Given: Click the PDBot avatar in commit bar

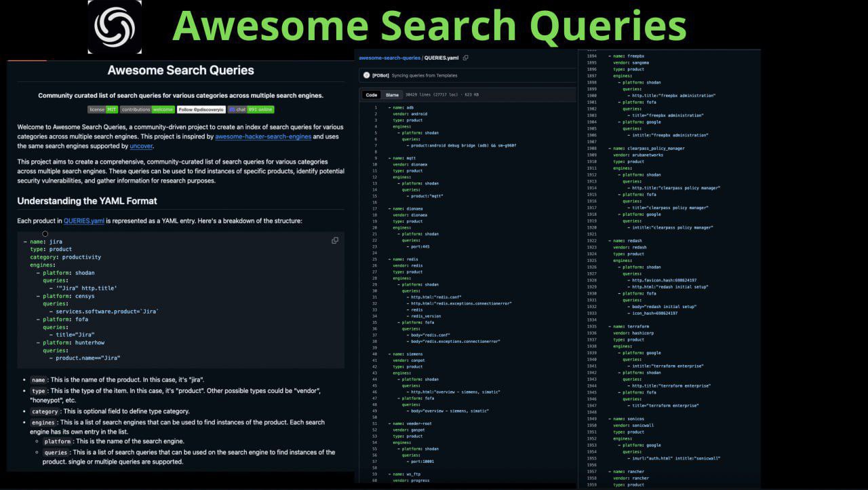Looking at the screenshot, I should click(366, 75).
